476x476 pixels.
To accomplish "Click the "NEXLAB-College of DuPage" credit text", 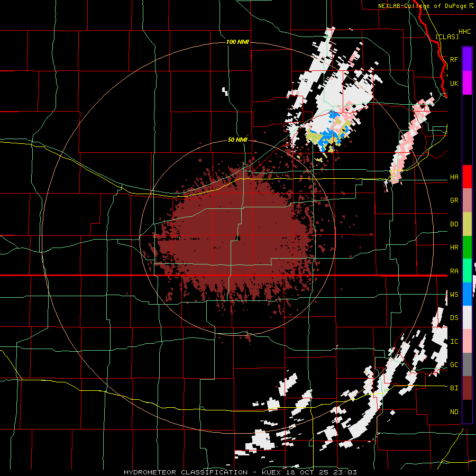I will click(x=422, y=6).
